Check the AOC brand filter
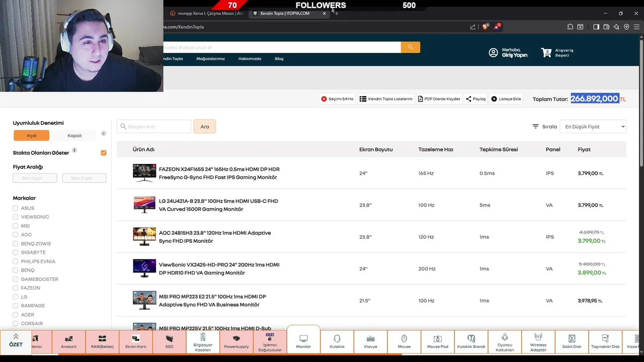The image size is (644, 362). (16, 235)
